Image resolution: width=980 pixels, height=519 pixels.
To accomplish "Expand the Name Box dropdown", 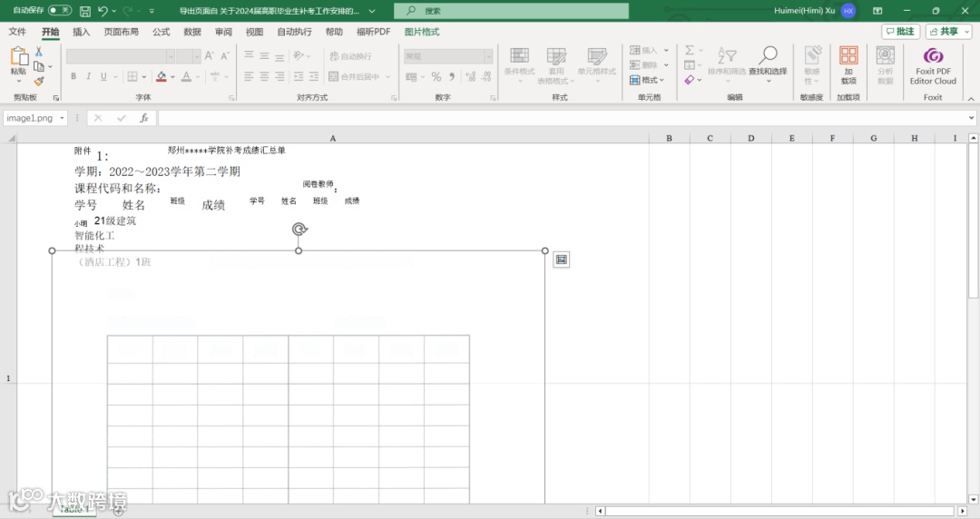I will [62, 118].
